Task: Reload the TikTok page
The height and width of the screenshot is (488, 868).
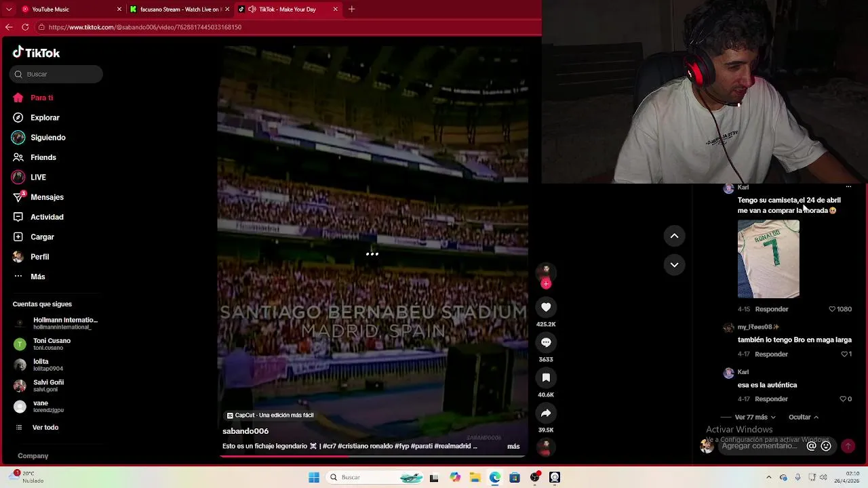Action: tap(25, 27)
